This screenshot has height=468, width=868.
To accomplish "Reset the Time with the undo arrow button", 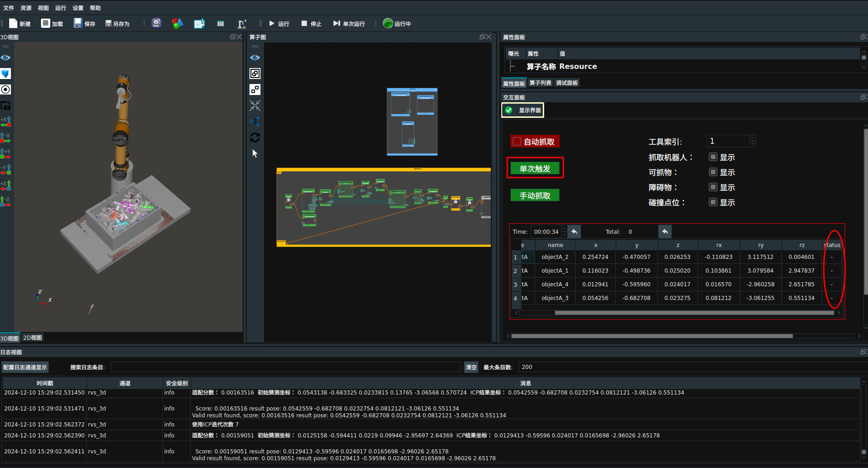I will (x=574, y=231).
